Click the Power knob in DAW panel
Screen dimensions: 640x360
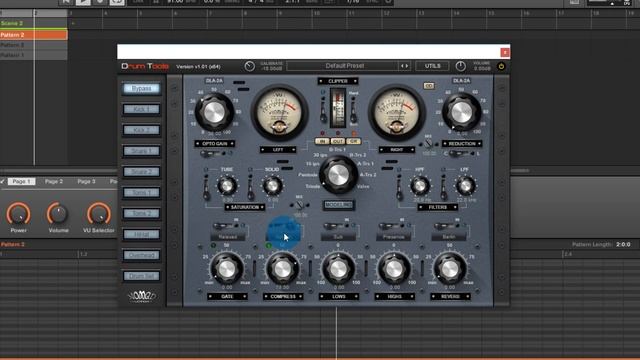tap(18, 214)
